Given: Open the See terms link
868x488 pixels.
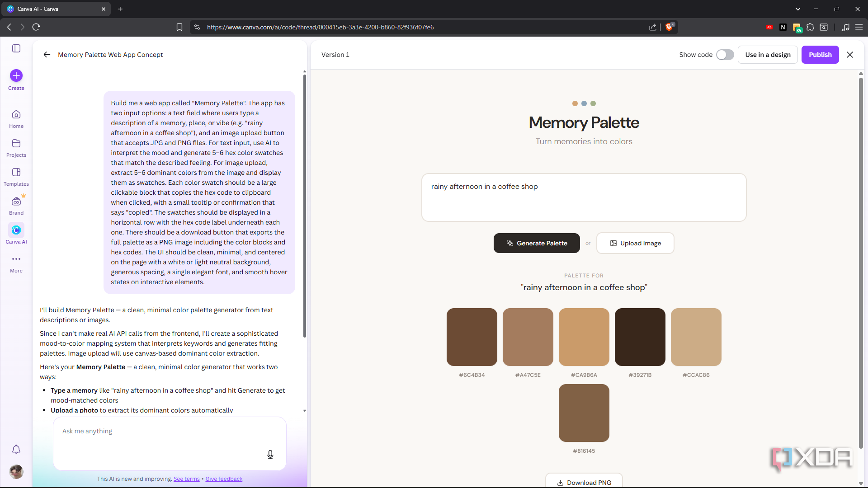Looking at the screenshot, I should point(186,479).
